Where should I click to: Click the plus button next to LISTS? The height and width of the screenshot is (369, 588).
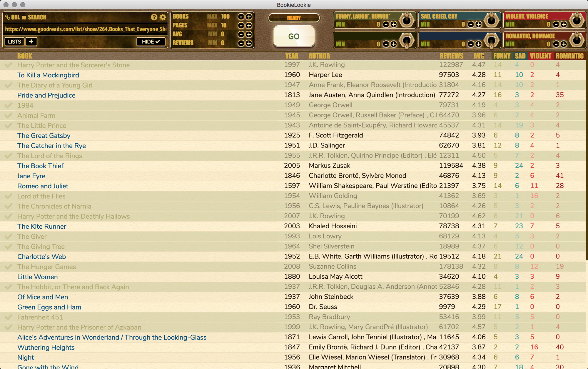pyautogui.click(x=31, y=41)
